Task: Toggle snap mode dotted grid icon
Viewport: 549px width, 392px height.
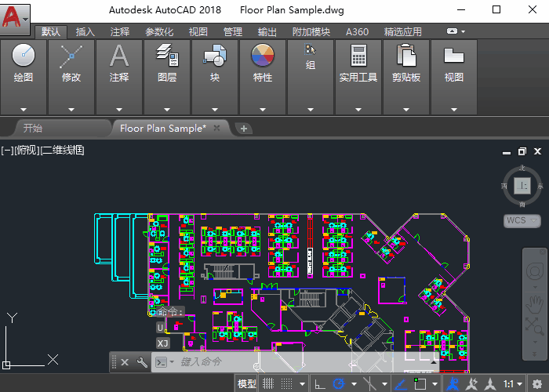Action: pyautogui.click(x=286, y=384)
